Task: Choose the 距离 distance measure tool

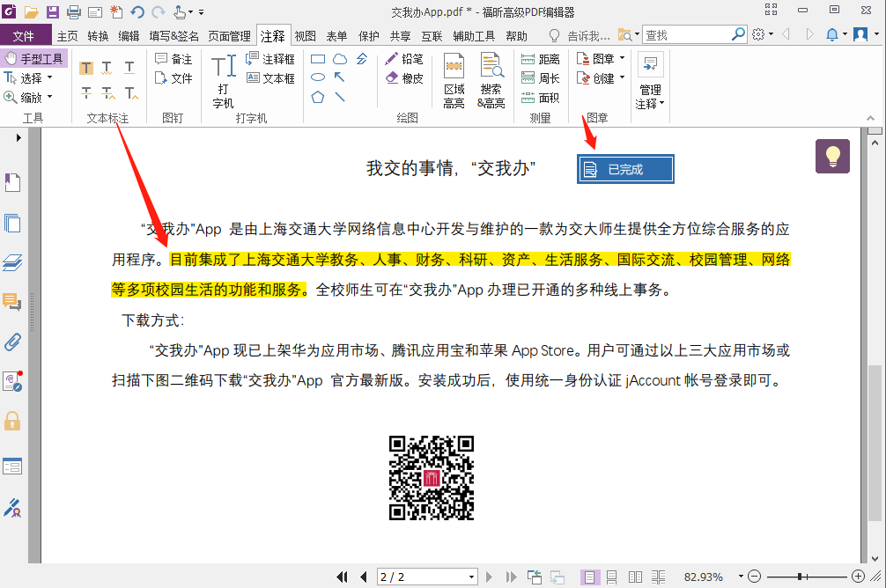Action: click(x=540, y=59)
